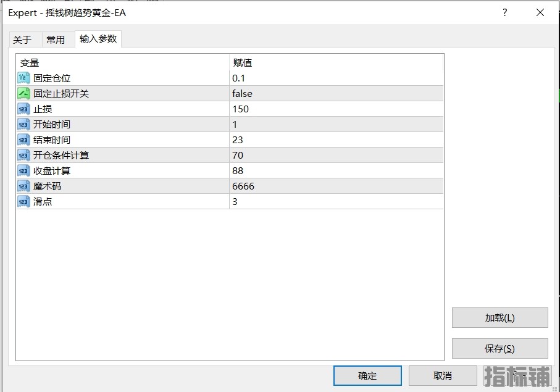Edit the 固定仓位 value 0.1
The height and width of the screenshot is (392, 560).
coord(336,78)
